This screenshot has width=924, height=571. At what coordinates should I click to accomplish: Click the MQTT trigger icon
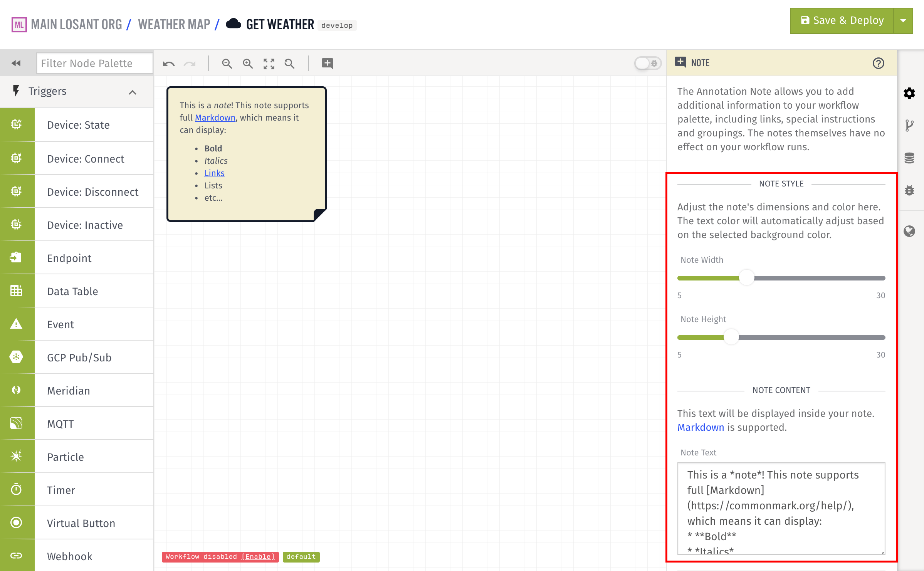click(17, 423)
